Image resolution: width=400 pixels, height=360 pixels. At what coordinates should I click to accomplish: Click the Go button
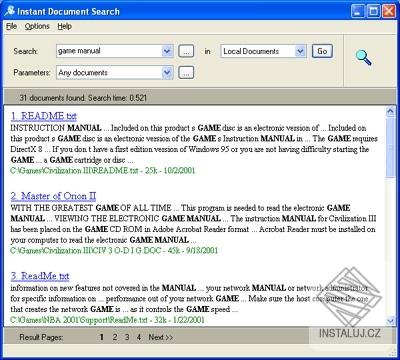(x=322, y=51)
